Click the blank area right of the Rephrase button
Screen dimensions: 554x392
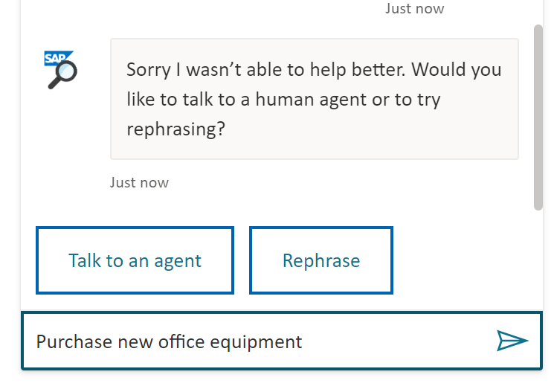[x=463, y=260]
